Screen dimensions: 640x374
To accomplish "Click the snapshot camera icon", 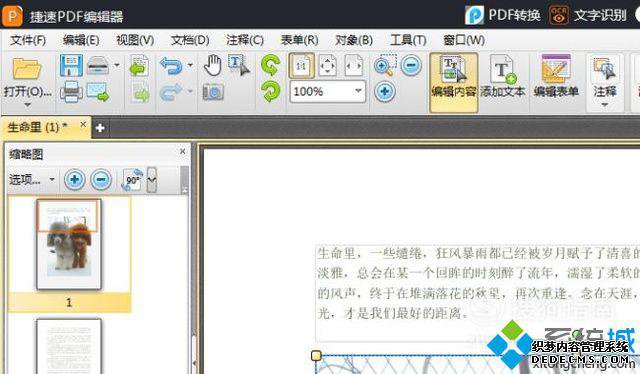I will point(213,92).
